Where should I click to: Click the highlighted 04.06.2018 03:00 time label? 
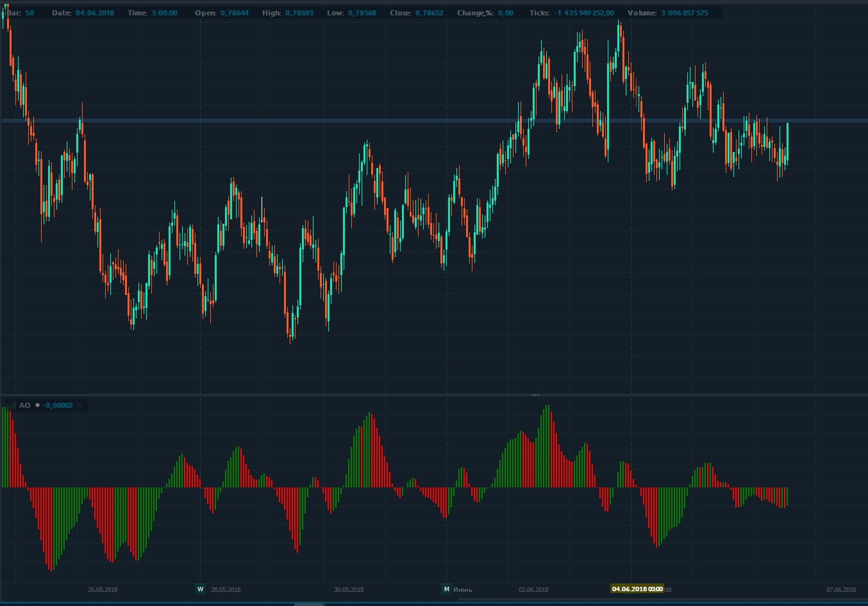pos(637,589)
